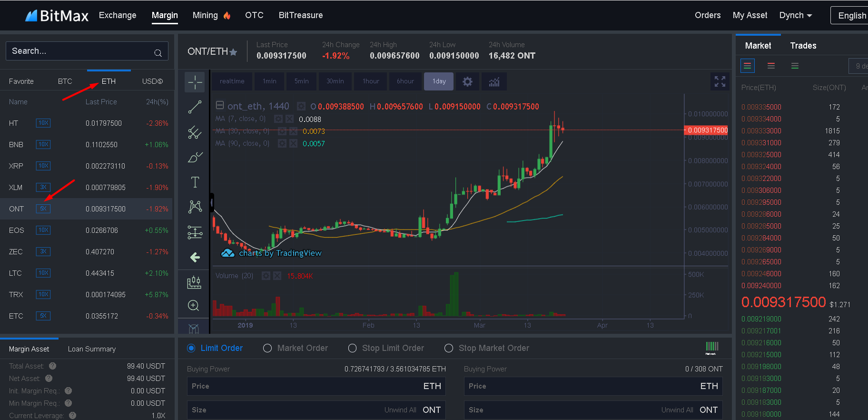The height and width of the screenshot is (420, 868).
Task: Open the chart settings gear
Action: [468, 81]
